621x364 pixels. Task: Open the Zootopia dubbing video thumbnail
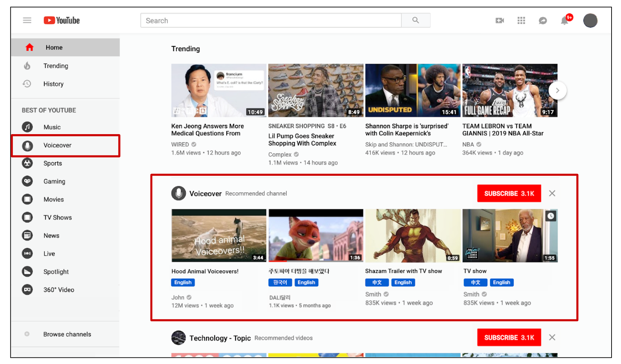point(316,235)
